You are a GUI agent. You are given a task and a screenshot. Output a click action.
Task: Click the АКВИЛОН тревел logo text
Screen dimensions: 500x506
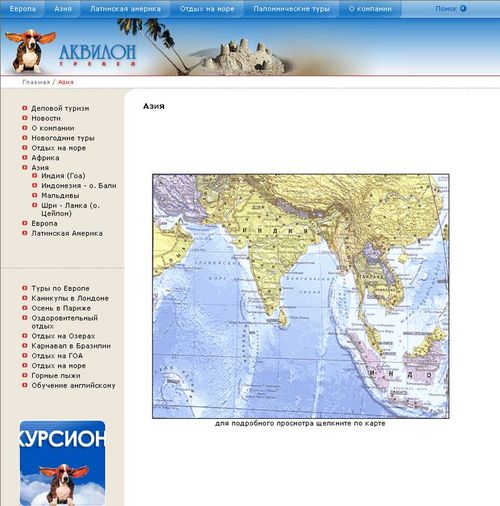tap(97, 55)
